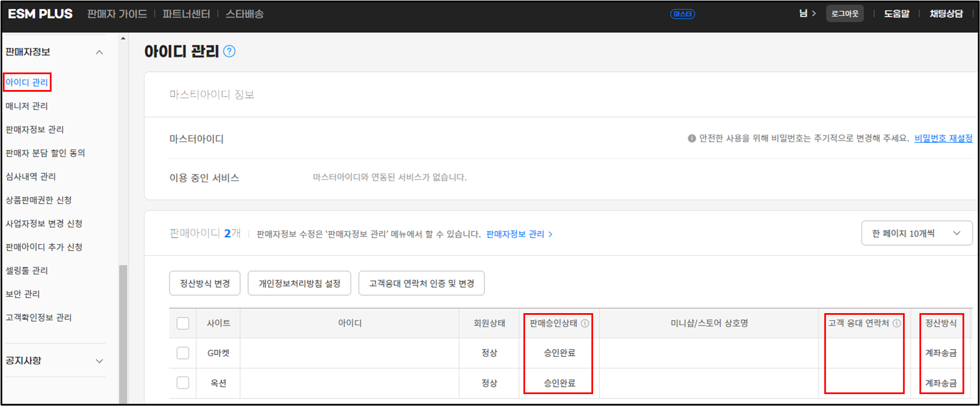
Task: Select 보안 관리 in sidebar
Action: 23,294
